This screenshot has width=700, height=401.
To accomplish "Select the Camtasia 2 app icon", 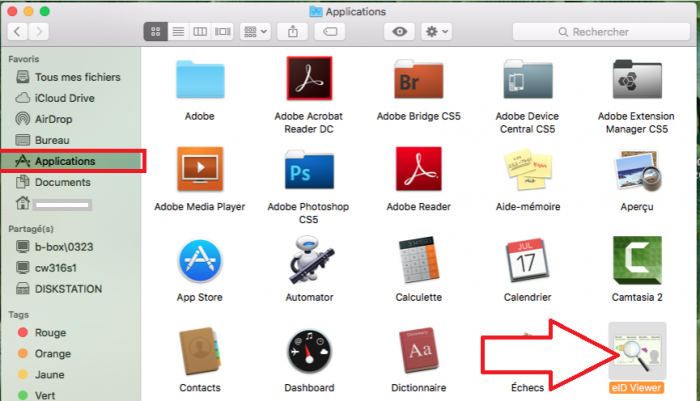I will (637, 260).
